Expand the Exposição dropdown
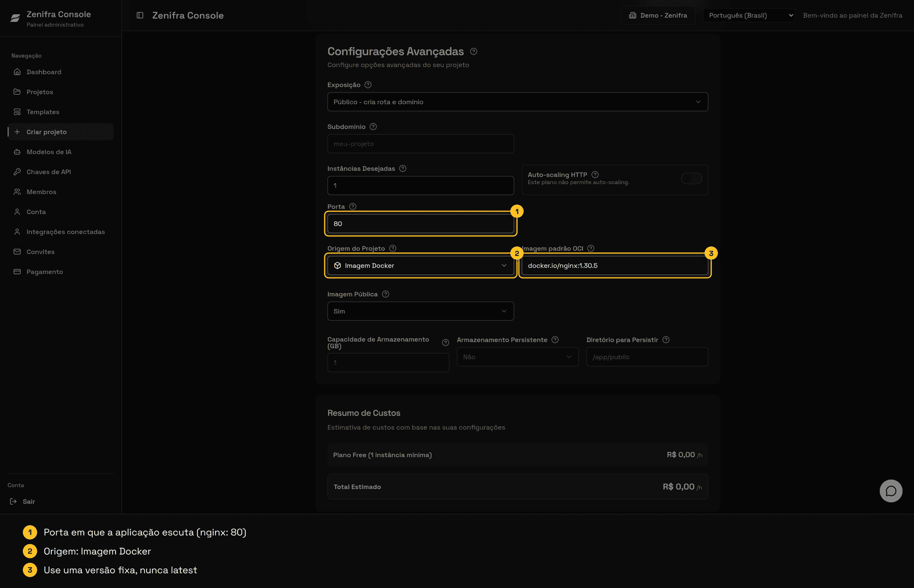914x588 pixels. pyautogui.click(x=517, y=102)
